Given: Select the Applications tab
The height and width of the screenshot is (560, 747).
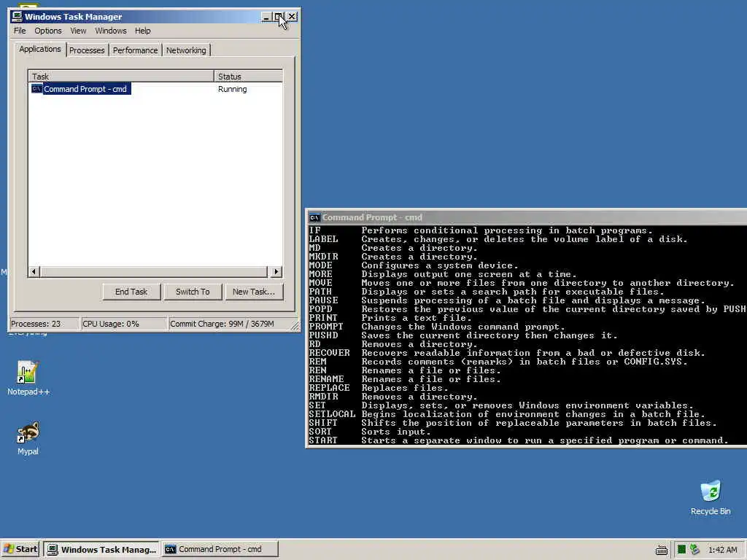Looking at the screenshot, I should click(40, 49).
